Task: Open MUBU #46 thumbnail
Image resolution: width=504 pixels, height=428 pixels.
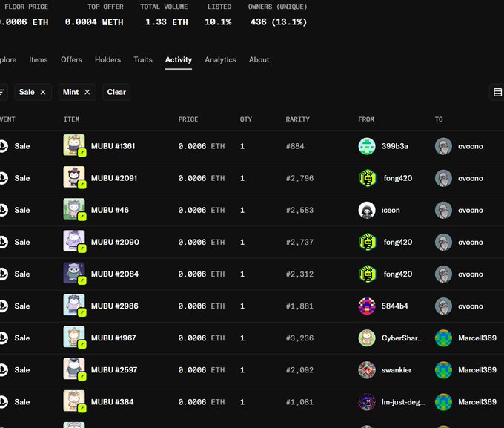Action: coord(74,209)
